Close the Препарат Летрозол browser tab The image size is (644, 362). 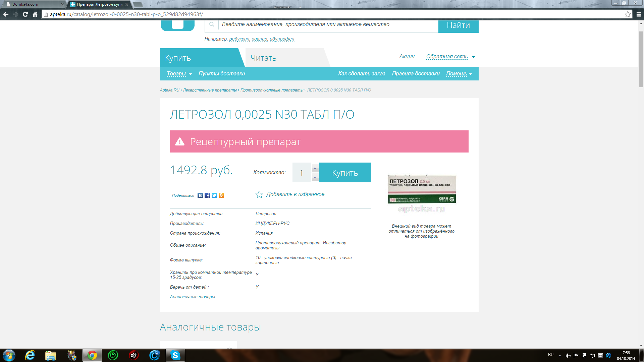pyautogui.click(x=127, y=5)
